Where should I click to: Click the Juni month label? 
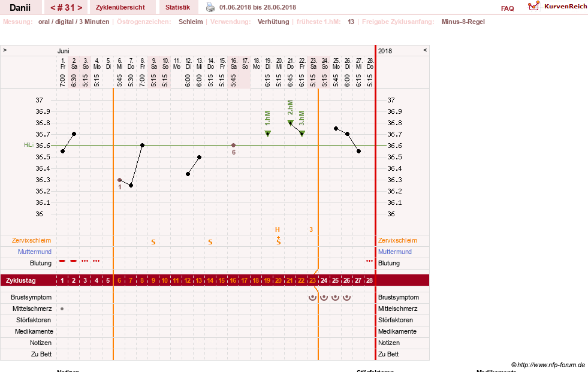64,51
